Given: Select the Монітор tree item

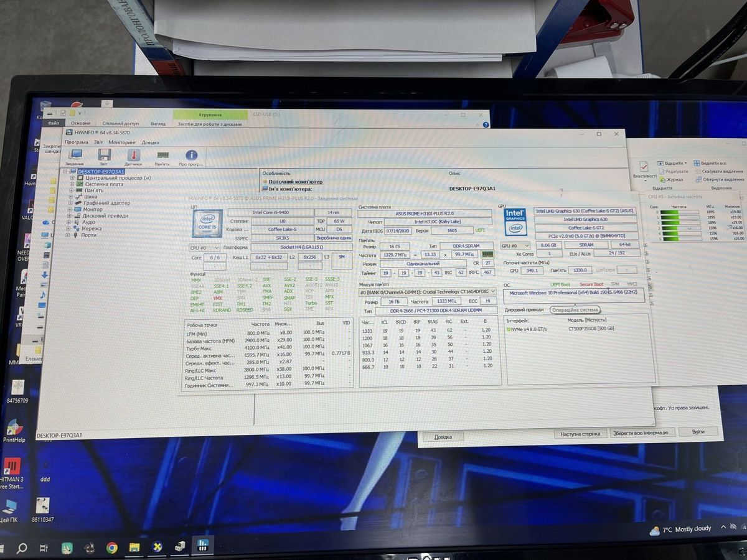Looking at the screenshot, I should 93,210.
